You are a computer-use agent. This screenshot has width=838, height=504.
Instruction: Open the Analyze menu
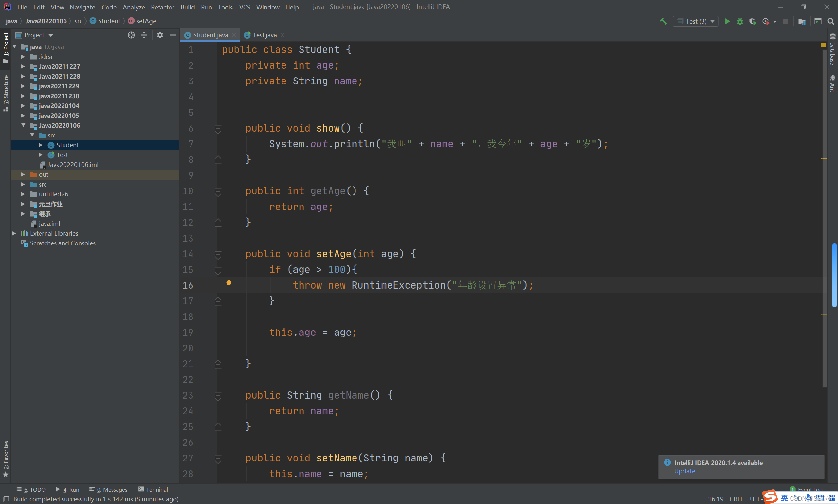pyautogui.click(x=134, y=7)
